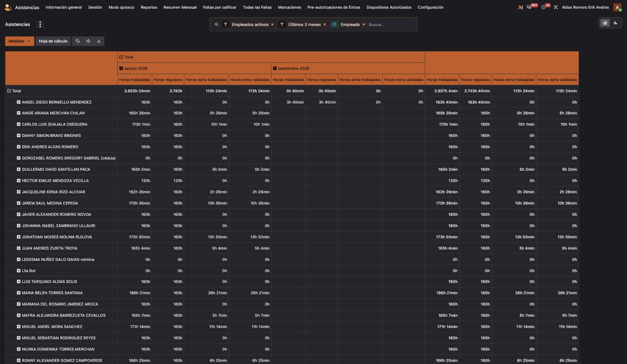
Task: Expand row ANGEL DIEGO BERMELLO MENENDEZ
Action: 19,102
